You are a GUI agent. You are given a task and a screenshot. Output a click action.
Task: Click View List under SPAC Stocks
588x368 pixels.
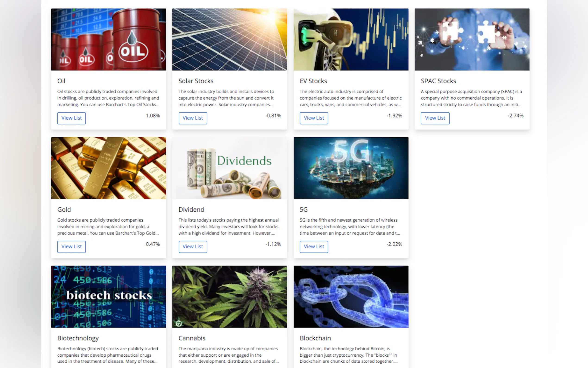435,118
